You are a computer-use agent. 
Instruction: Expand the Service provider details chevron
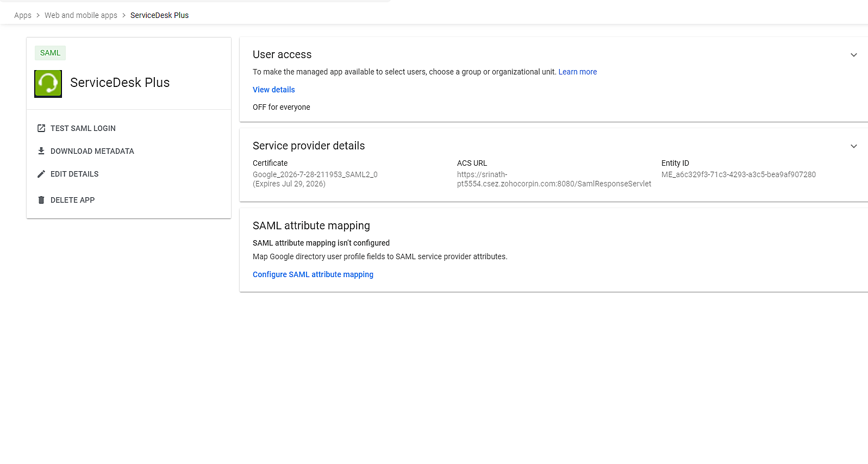[854, 146]
